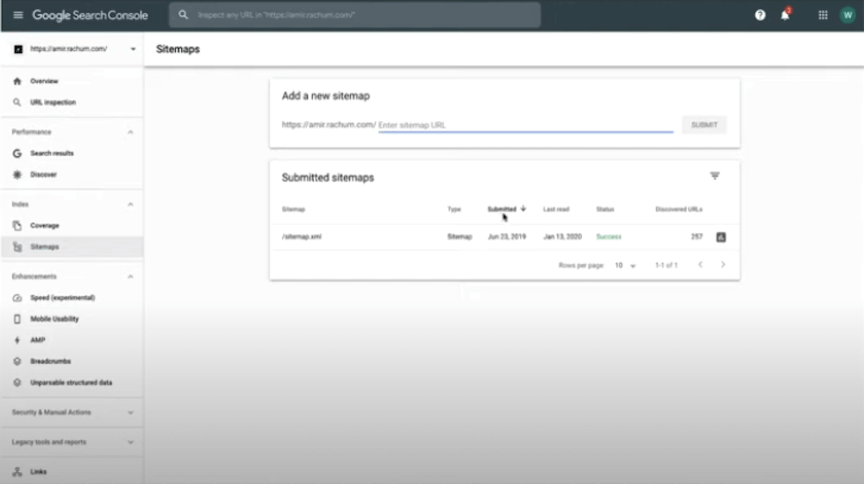Click the Enter sitemap URL field
864x484 pixels.
(526, 125)
